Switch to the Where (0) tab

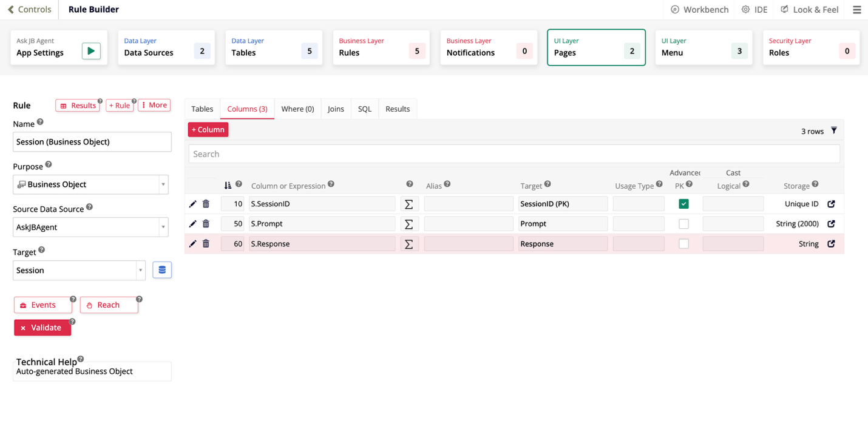(297, 109)
